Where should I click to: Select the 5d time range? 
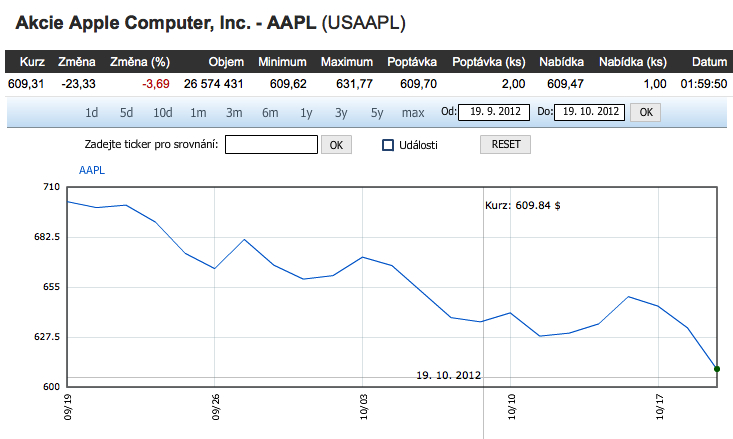click(126, 112)
